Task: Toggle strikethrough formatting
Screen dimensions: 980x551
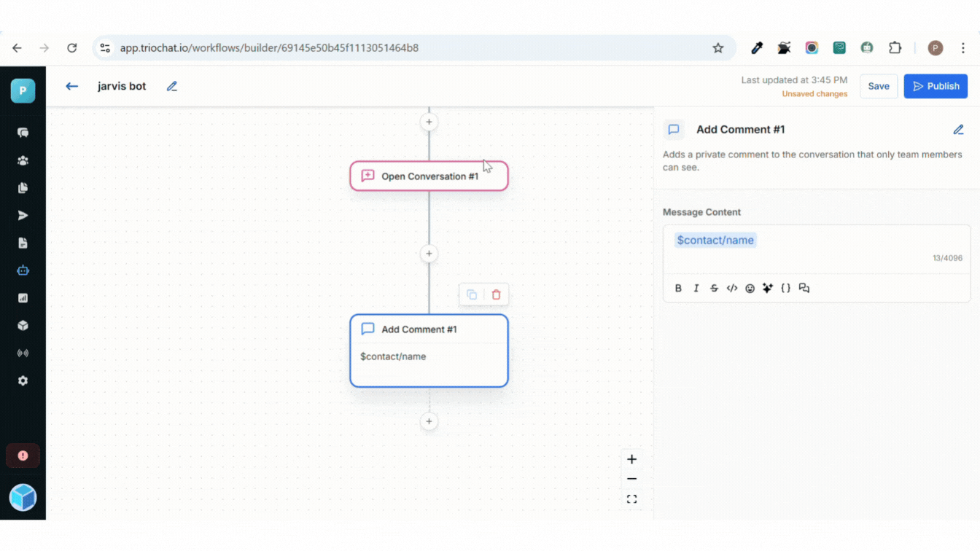Action: (x=714, y=289)
